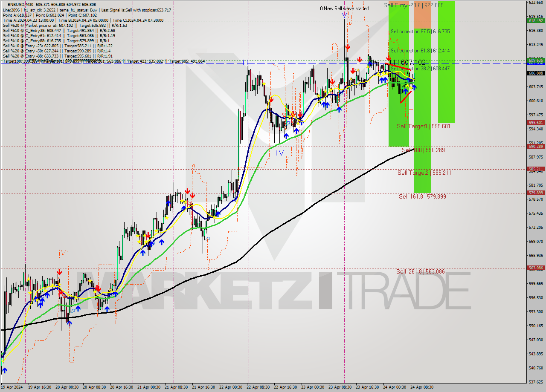
Task: Click the 603.745 price scale value
Action: click(x=536, y=87)
